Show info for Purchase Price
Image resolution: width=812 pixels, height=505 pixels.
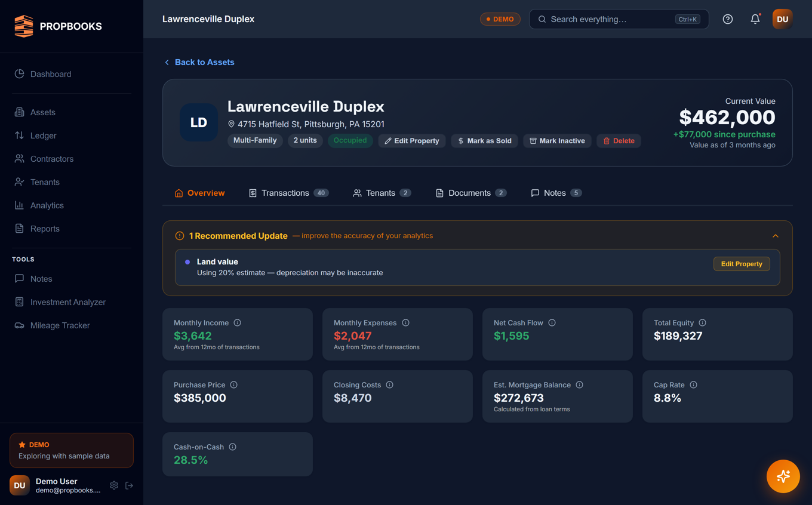[234, 385]
